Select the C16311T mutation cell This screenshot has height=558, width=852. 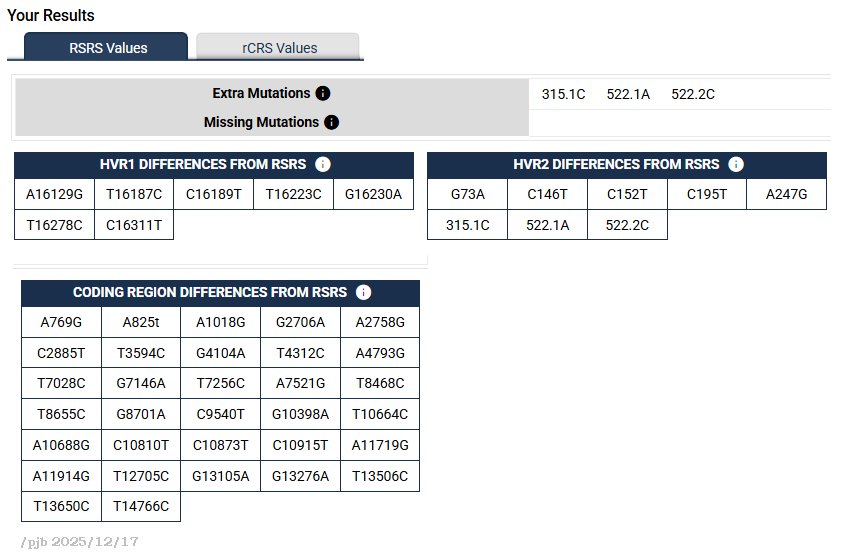(134, 225)
